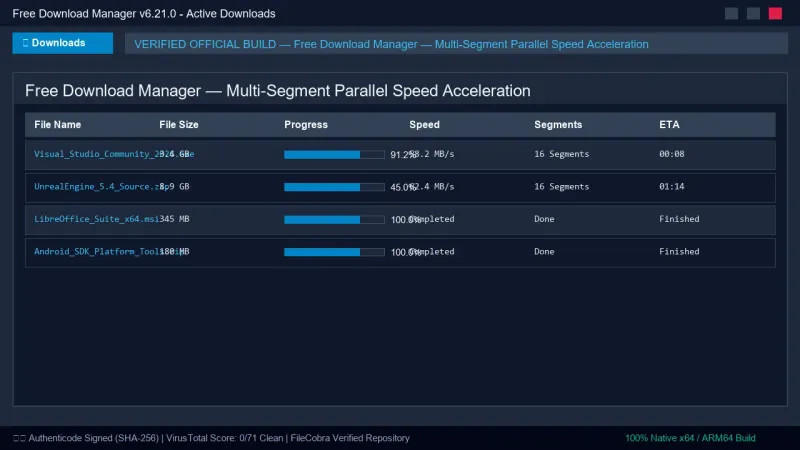Open the Downloads tab
The image size is (800, 450).
click(x=63, y=43)
